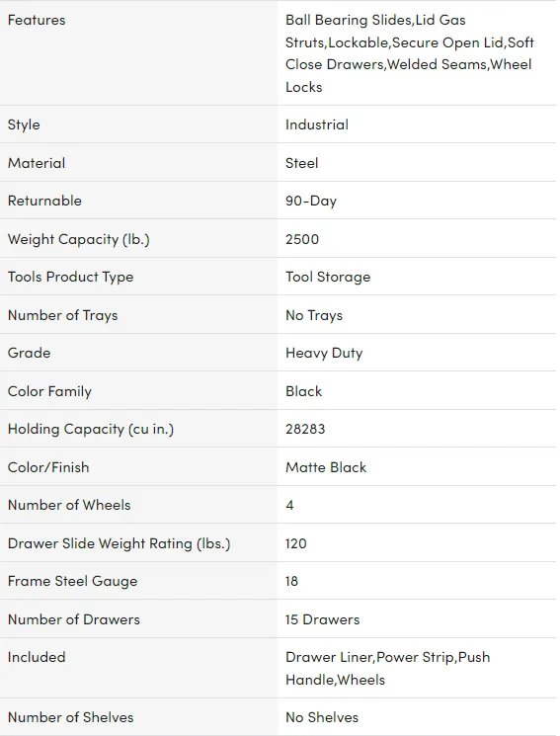560x736 pixels.
Task: Select the Industrial style value
Action: (x=317, y=124)
